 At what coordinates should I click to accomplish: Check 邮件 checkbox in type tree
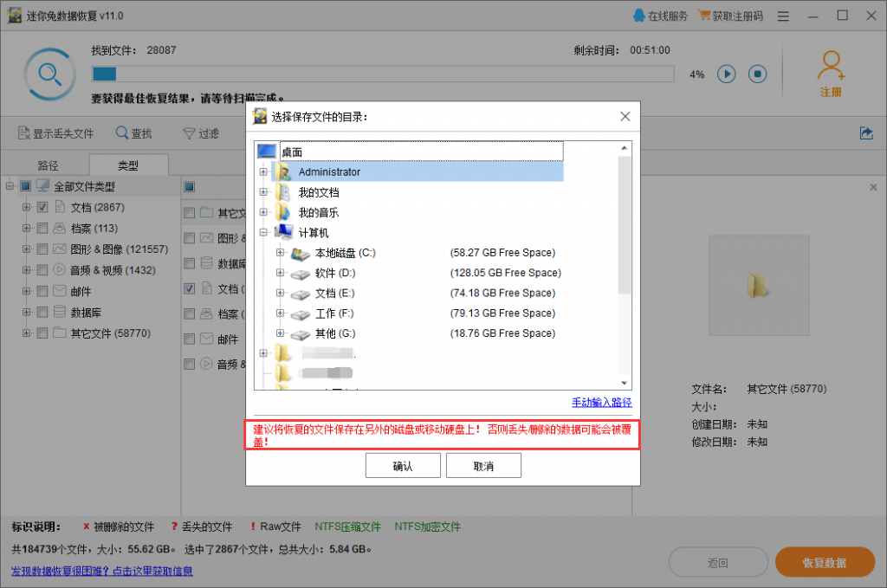42,291
